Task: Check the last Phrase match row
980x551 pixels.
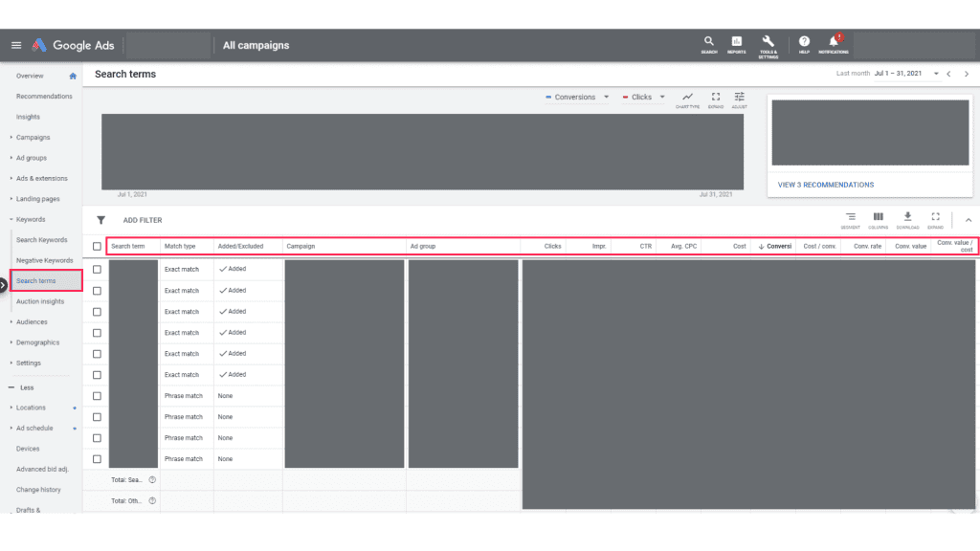Action: tap(97, 459)
